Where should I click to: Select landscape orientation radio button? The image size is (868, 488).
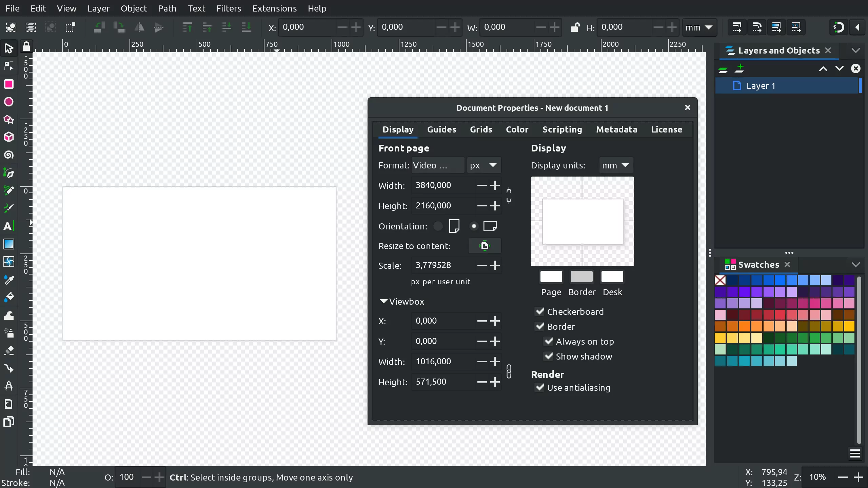pyautogui.click(x=474, y=226)
